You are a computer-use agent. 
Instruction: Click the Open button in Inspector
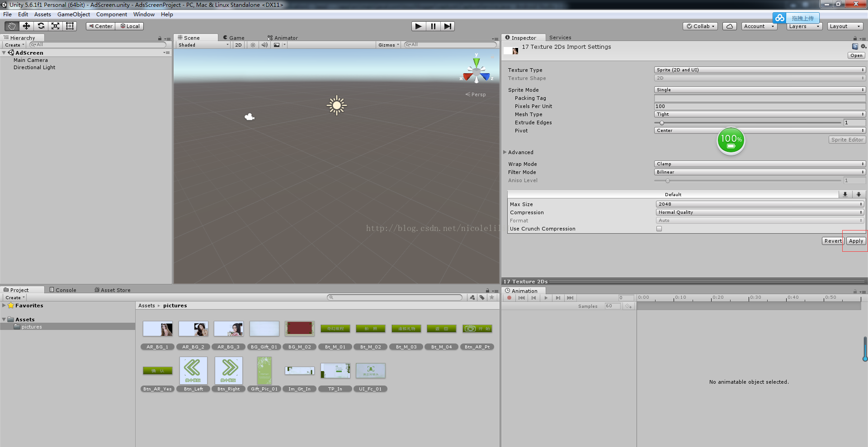(856, 55)
